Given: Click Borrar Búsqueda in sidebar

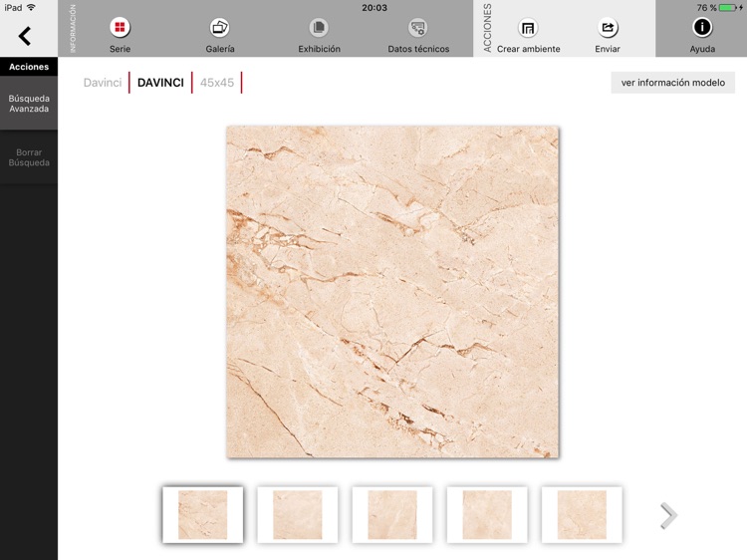Looking at the screenshot, I should [29, 157].
